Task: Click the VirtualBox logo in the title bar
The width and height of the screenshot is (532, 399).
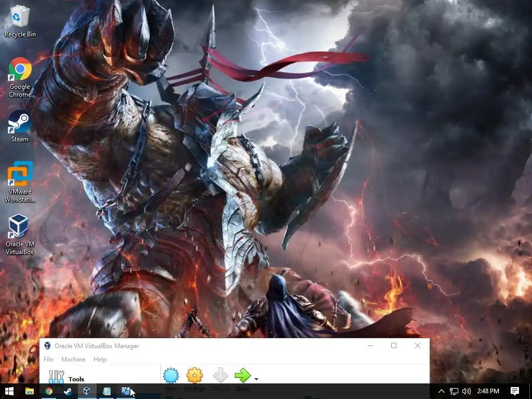Action: tap(47, 345)
